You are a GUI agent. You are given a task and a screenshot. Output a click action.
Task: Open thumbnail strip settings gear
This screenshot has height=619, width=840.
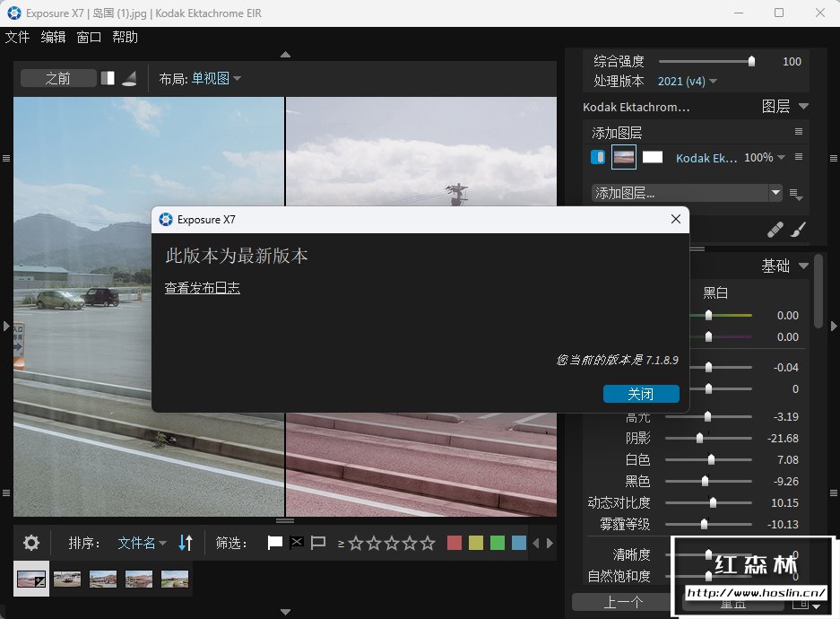pos(31,543)
